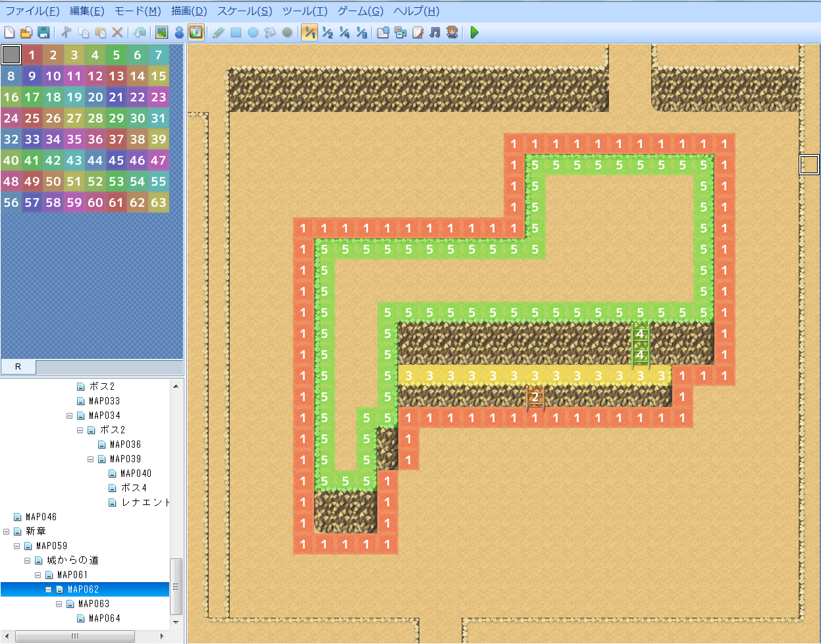Open the ツール(T) menu
Image resolution: width=821 pixels, height=644 pixels.
[305, 11]
